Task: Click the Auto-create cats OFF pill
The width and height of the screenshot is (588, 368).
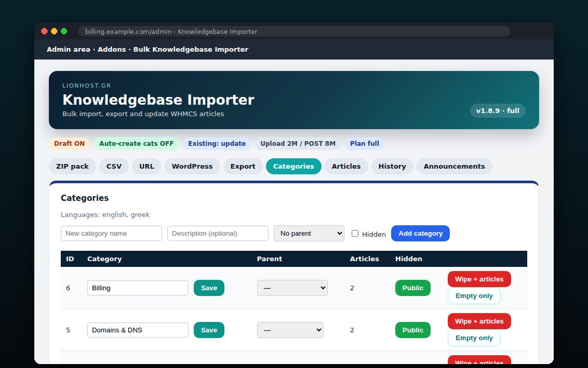Action: (136, 144)
